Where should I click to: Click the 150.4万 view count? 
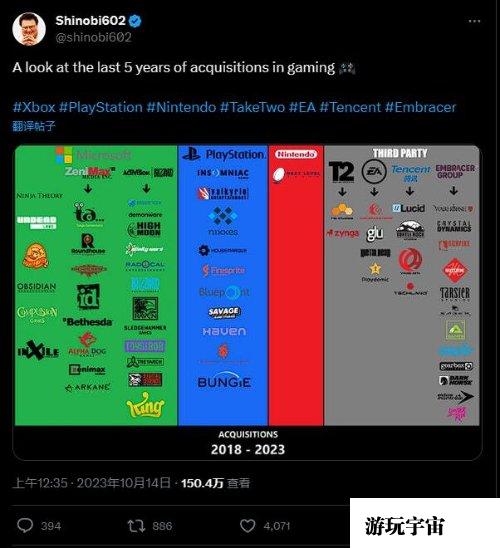[x=202, y=483]
